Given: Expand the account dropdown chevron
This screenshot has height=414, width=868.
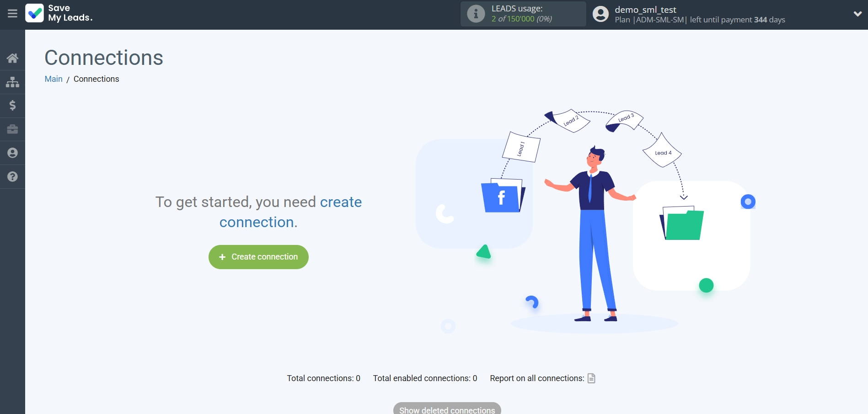Looking at the screenshot, I should pos(858,14).
